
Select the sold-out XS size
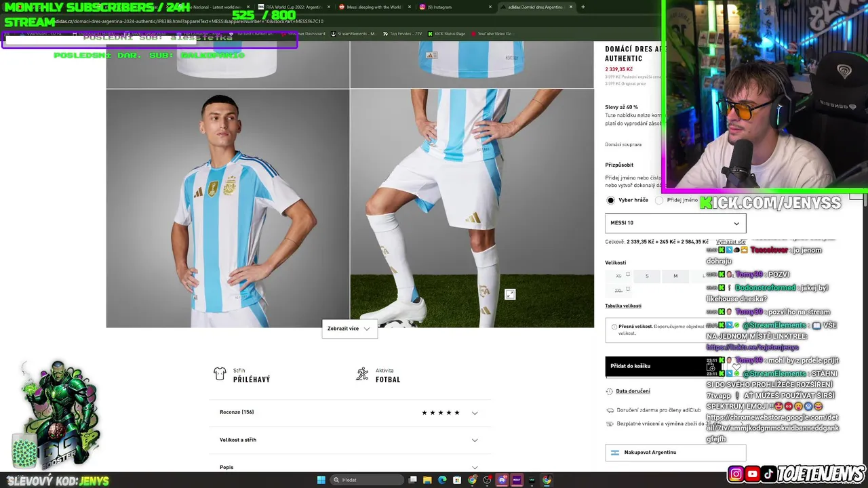(618, 276)
